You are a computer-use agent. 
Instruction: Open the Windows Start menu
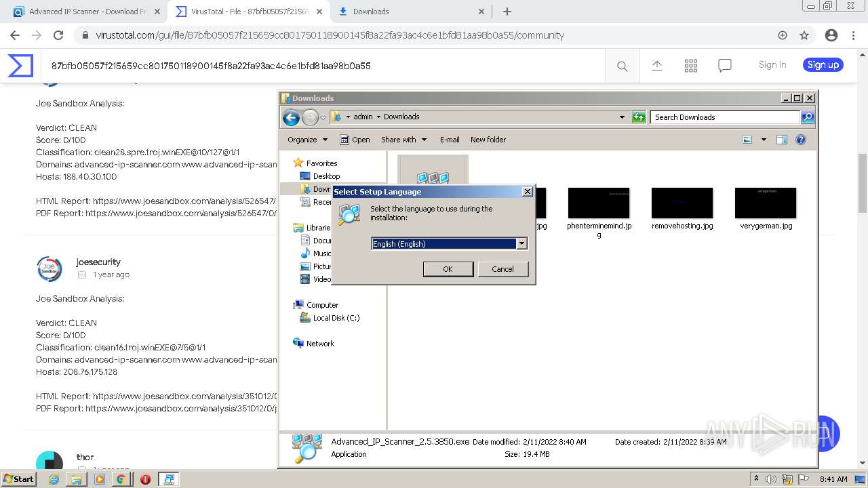(19, 479)
